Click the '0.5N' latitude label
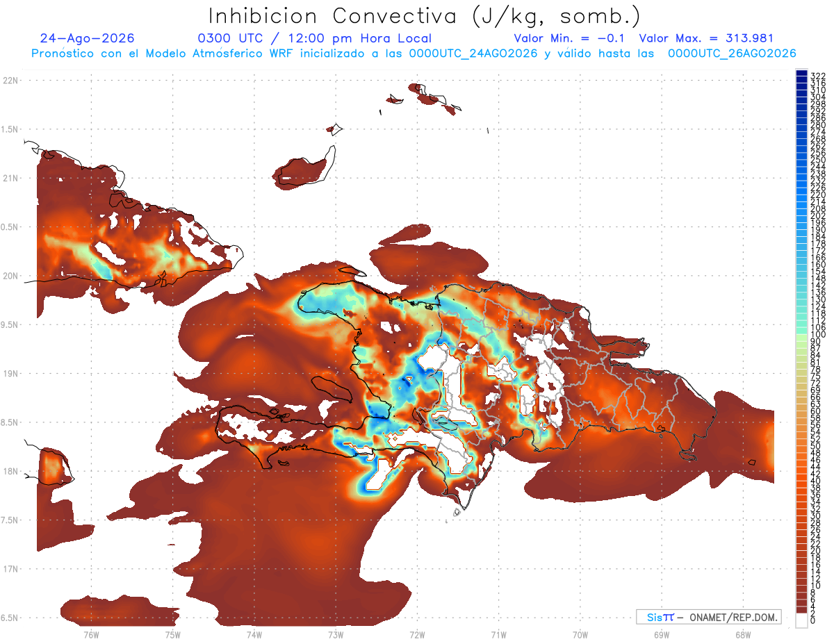 coord(10,227)
